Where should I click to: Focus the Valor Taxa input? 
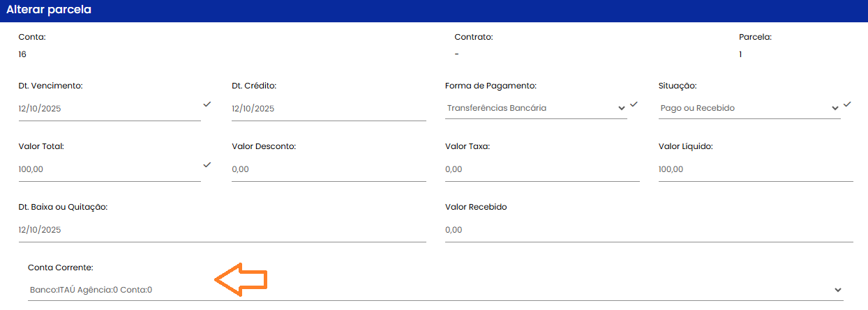(542, 169)
